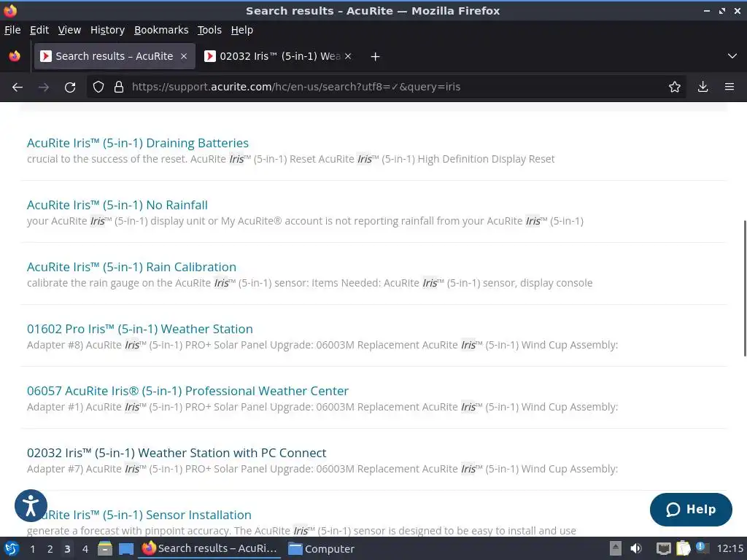Image resolution: width=747 pixels, height=560 pixels.
Task: Open the network status tray icon
Action: [663, 548]
